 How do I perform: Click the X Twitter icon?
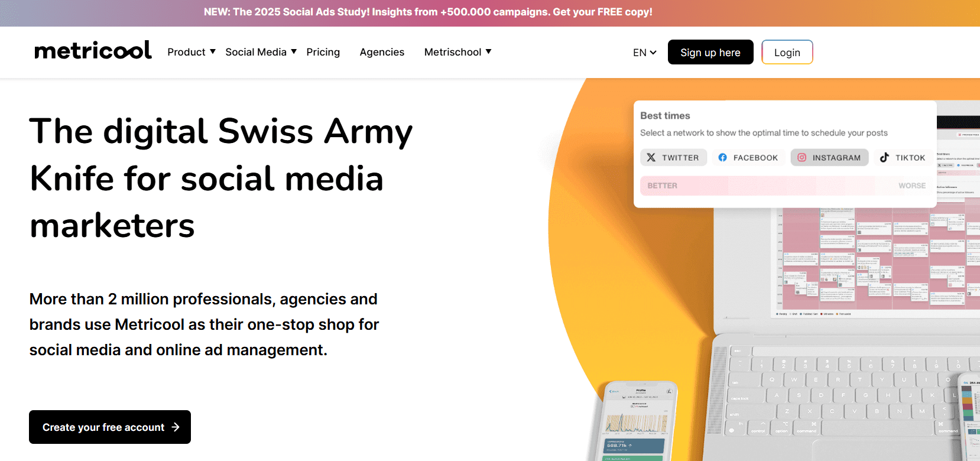pos(651,158)
